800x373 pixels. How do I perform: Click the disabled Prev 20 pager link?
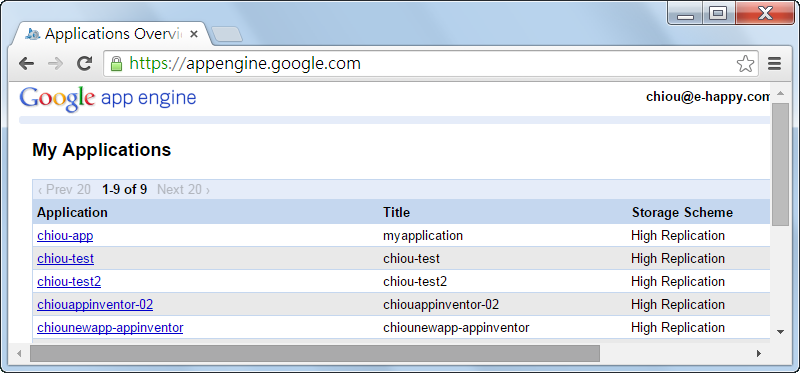[x=64, y=190]
